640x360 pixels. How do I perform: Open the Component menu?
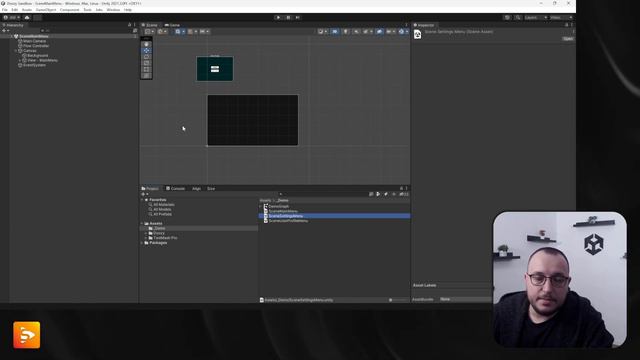pos(69,10)
